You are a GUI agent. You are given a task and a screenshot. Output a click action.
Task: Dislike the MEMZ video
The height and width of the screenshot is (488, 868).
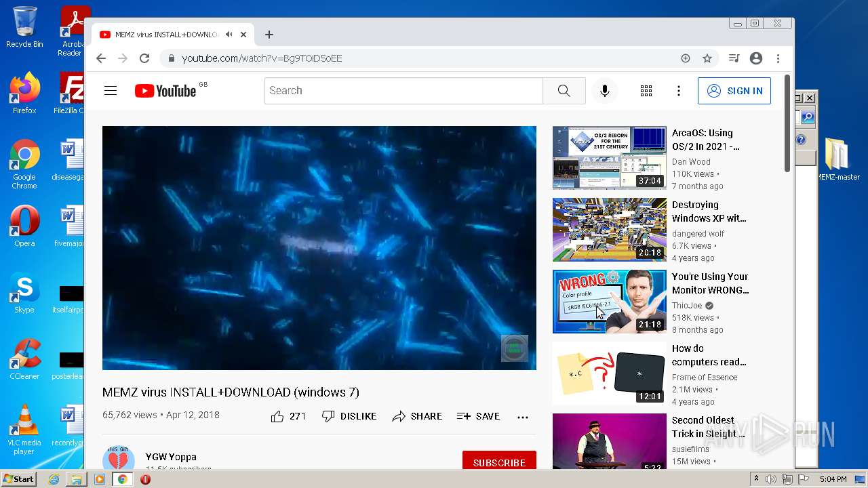[349, 416]
